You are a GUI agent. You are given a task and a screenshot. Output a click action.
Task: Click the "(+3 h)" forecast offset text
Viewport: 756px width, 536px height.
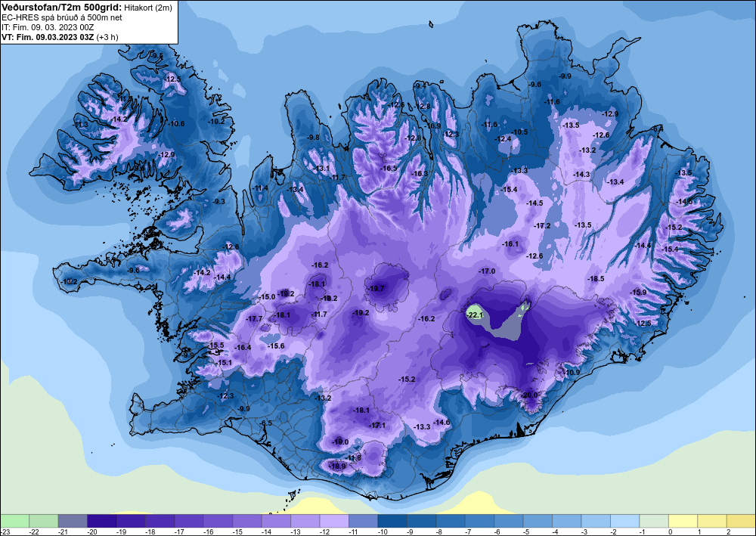click(x=107, y=37)
